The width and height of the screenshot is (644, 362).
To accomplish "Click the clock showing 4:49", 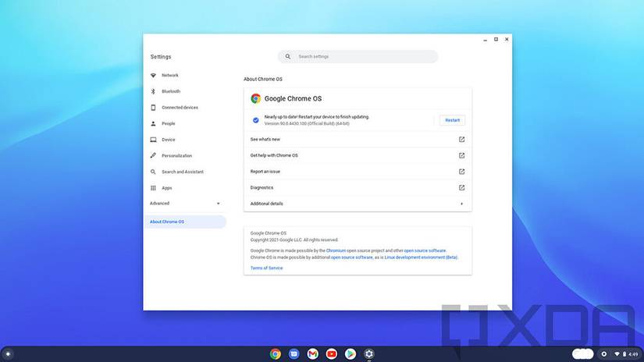I will (x=633, y=353).
